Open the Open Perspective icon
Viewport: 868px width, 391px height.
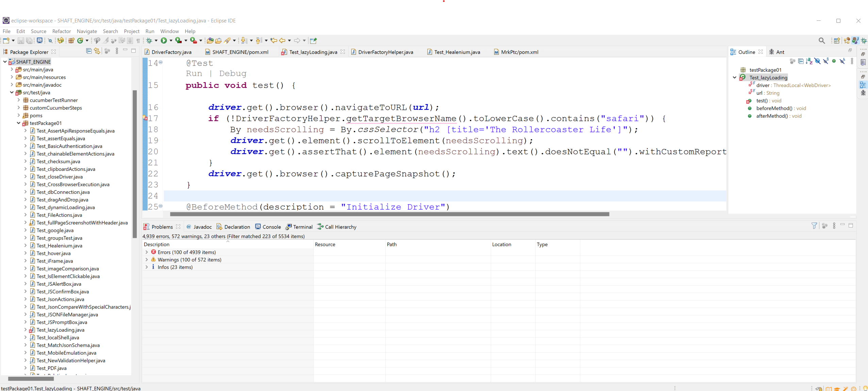837,40
